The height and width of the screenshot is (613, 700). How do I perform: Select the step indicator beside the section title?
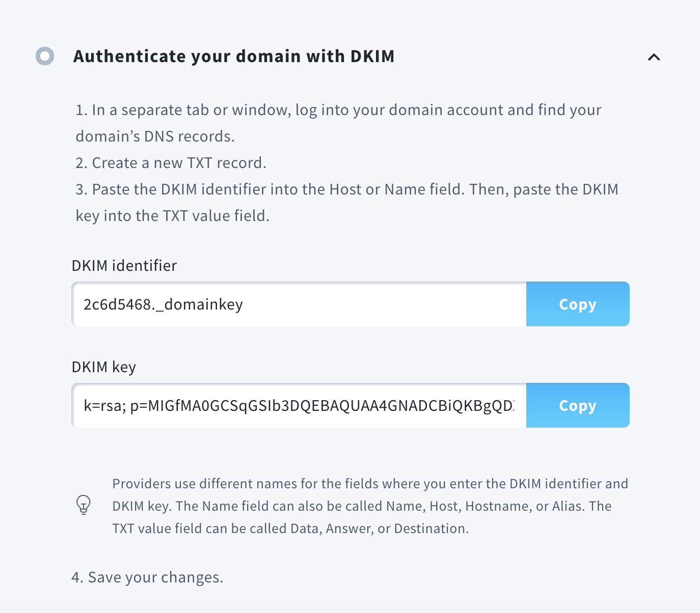(46, 56)
